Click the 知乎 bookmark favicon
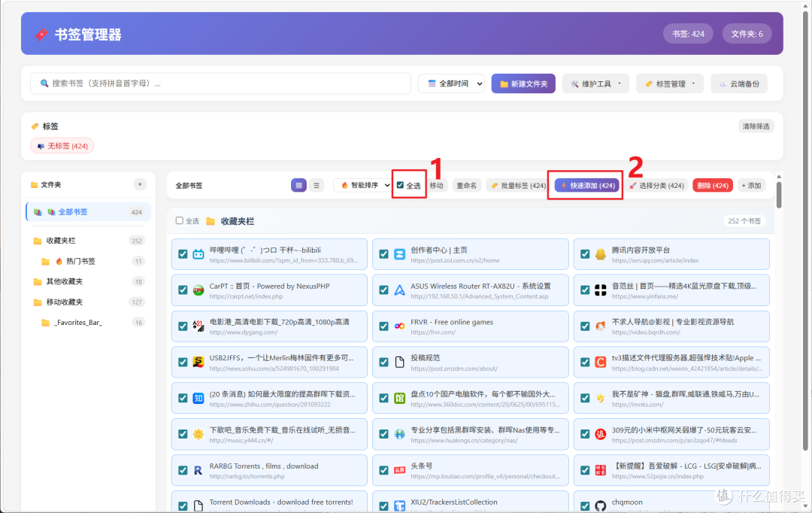Screen dimensions: 812x513 point(198,398)
